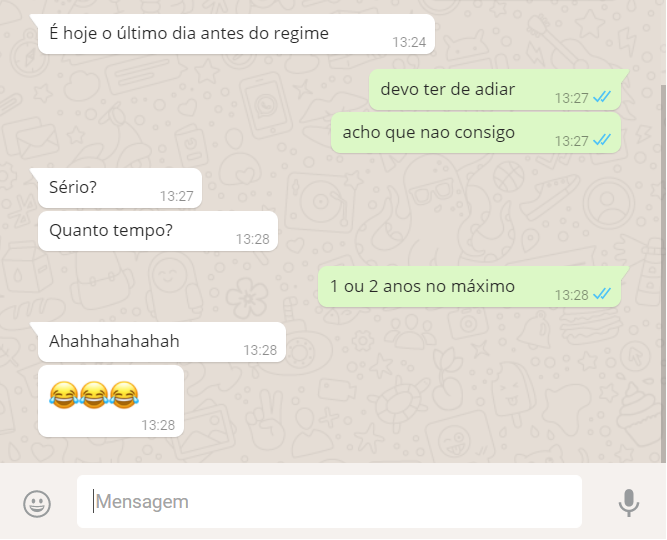Viewport: 667px width, 540px height.
Task: Click the laughing emojis message bubble
Action: coord(111,401)
